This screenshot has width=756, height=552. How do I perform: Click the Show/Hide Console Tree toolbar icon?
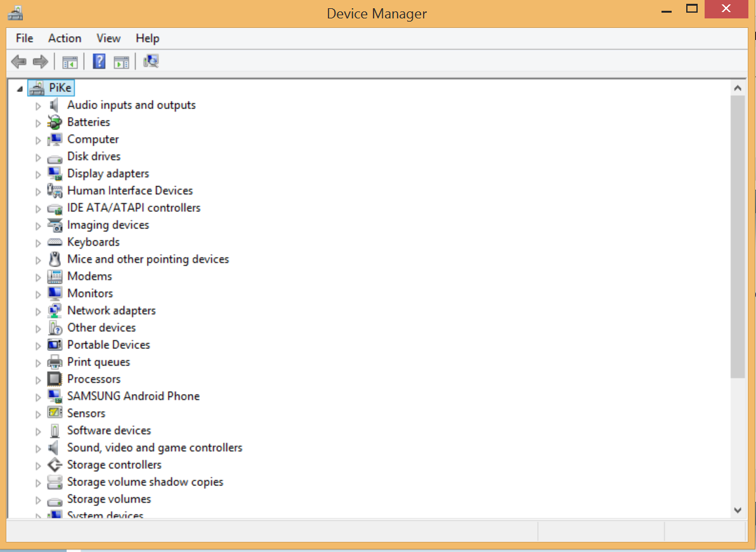(70, 62)
